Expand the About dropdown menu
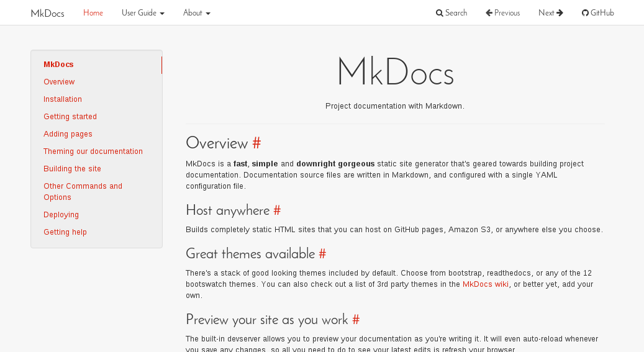This screenshot has width=644, height=352. (197, 13)
